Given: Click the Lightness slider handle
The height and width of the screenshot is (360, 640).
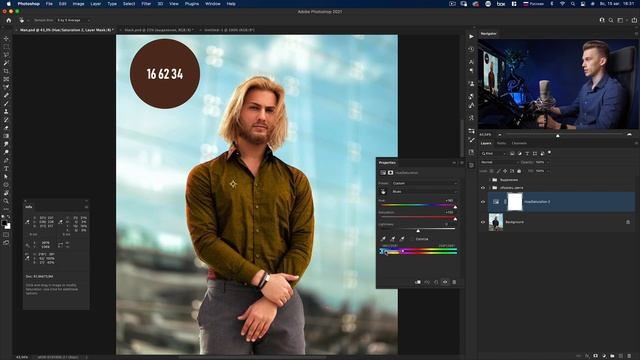Looking at the screenshot, I should [x=418, y=231].
